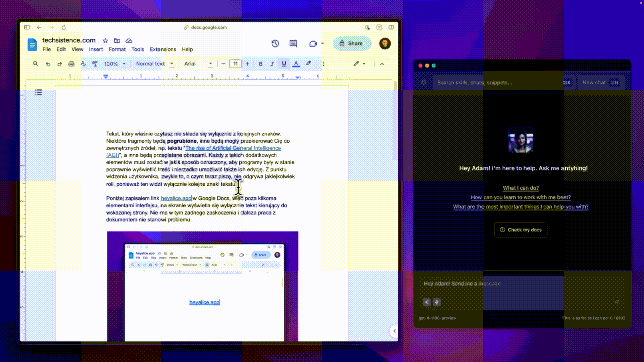This screenshot has width=644, height=362.
Task: Open the Arial font dropdown
Action: 198,64
